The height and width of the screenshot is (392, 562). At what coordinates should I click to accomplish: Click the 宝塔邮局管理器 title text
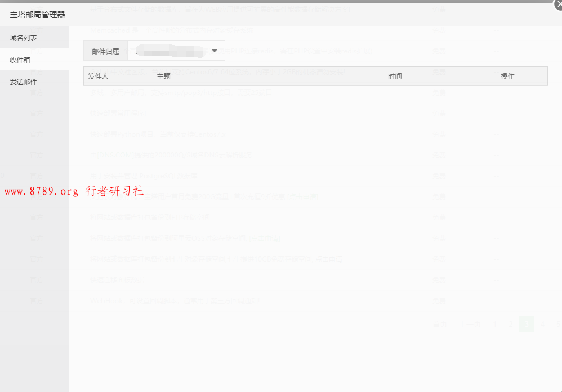pos(37,15)
